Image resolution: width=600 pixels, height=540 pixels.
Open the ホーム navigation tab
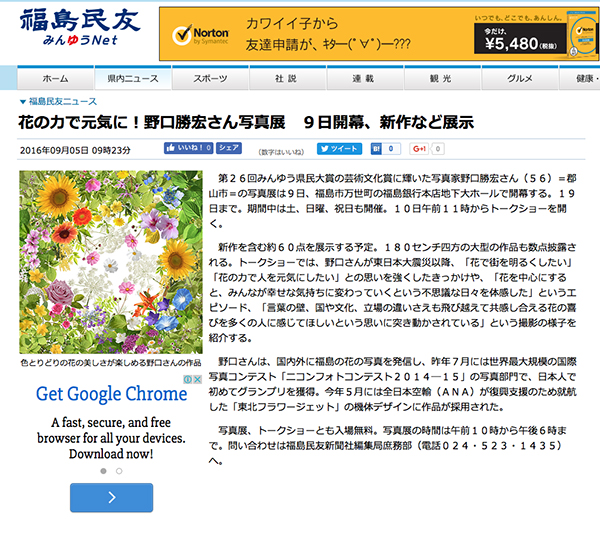[56, 78]
